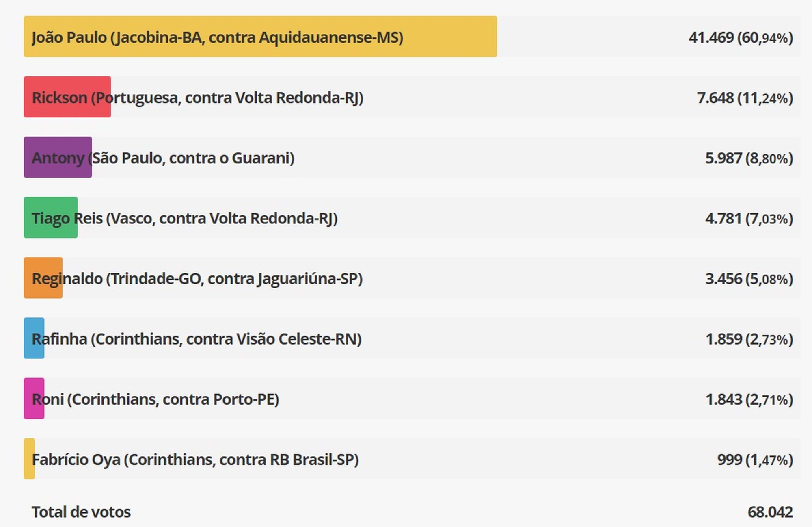Click the 4.781 (7,03%) result value
The width and height of the screenshot is (812, 527).
pyautogui.click(x=749, y=218)
